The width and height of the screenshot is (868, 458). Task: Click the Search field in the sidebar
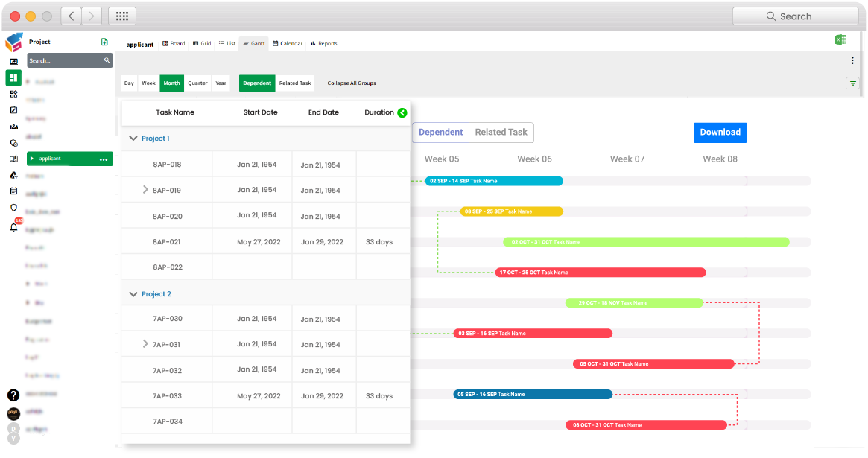(69, 60)
